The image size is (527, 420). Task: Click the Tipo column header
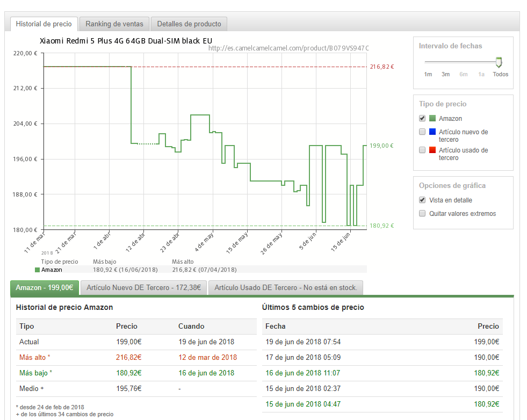[26, 326]
